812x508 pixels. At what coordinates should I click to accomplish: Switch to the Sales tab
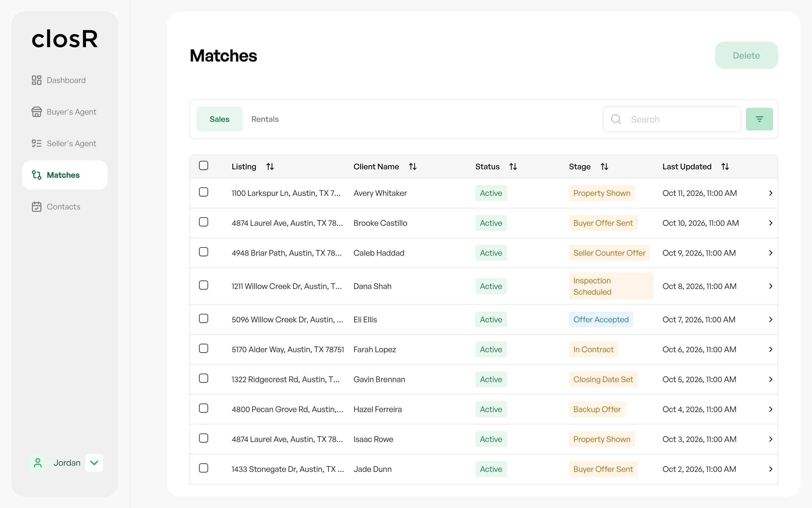coord(219,119)
